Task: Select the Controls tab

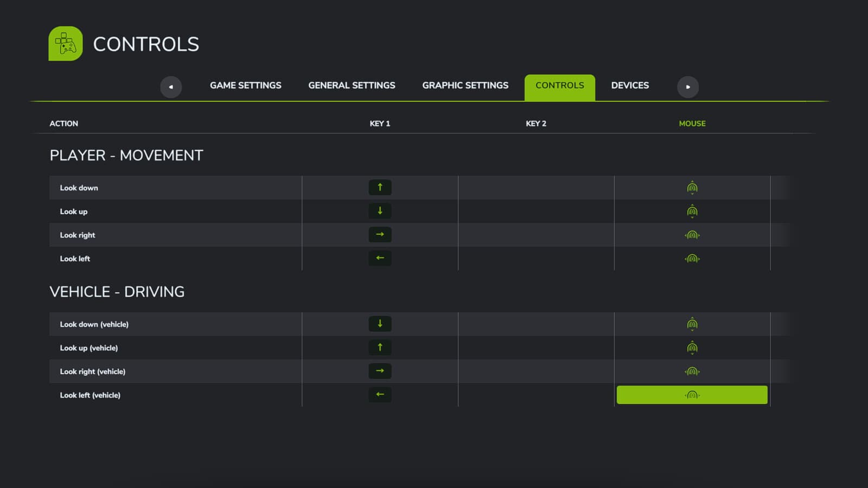Action: pos(560,87)
